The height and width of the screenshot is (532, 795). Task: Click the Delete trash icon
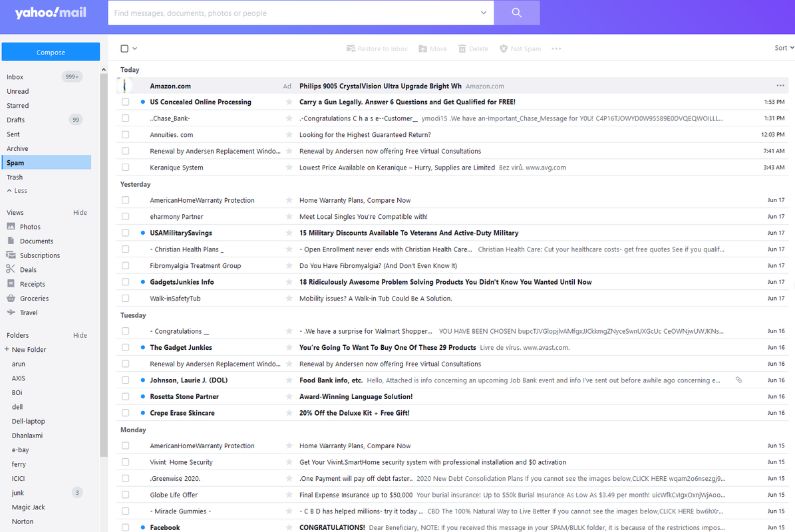(462, 49)
